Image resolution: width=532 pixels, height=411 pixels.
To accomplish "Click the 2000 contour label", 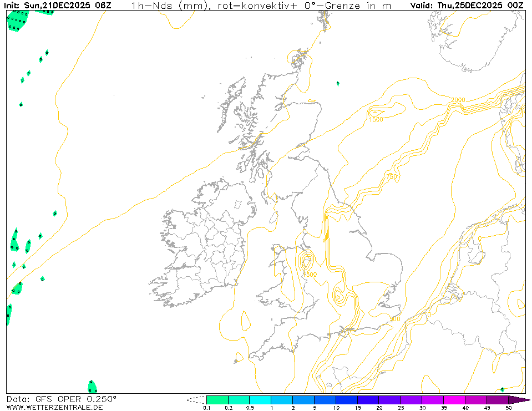I will [x=458, y=100].
